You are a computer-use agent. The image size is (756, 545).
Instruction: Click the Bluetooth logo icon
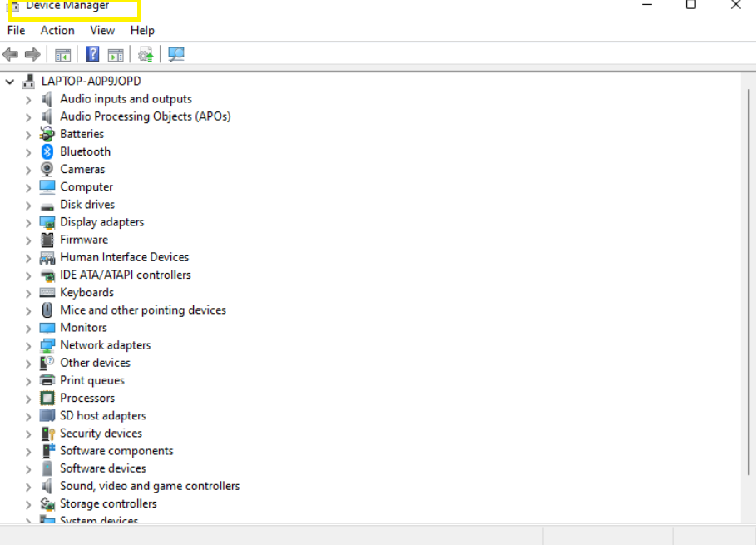click(47, 151)
